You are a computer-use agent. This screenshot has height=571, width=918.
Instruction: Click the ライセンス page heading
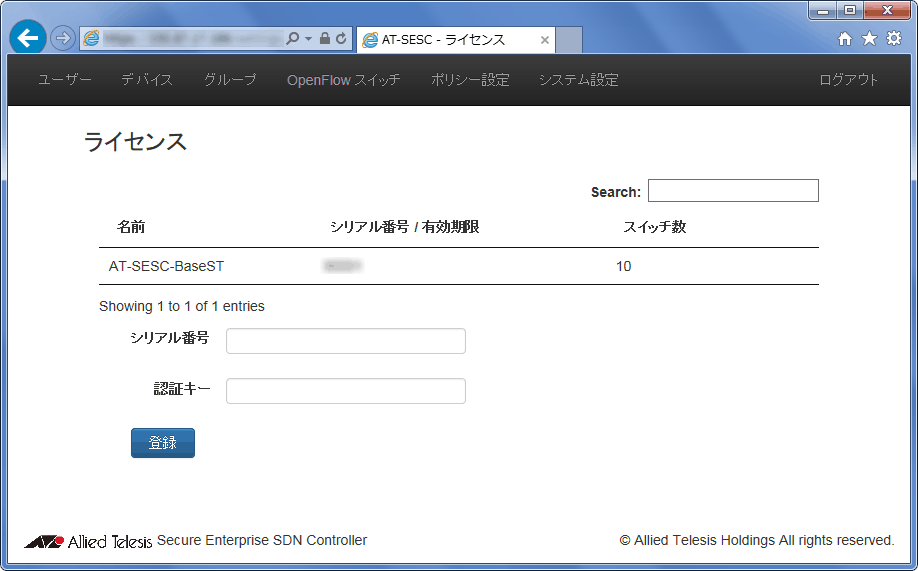coord(135,142)
